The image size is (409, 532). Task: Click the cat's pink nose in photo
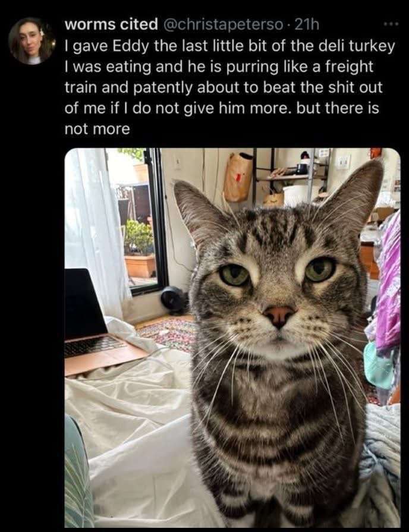pyautogui.click(x=279, y=316)
